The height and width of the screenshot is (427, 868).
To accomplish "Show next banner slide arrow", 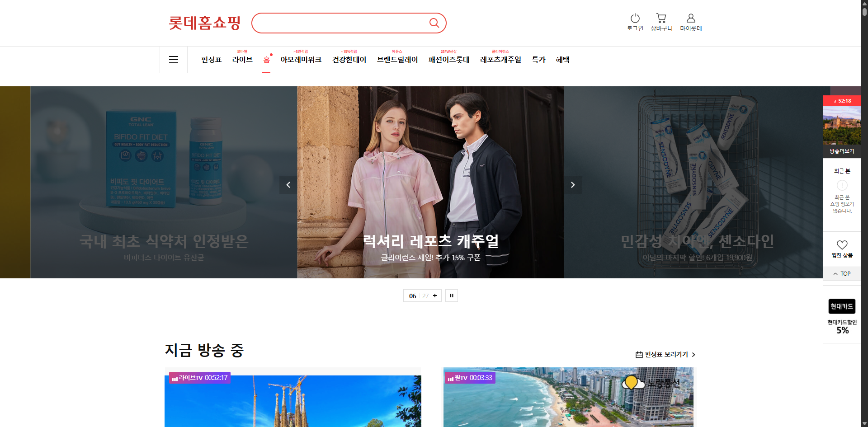I will [573, 185].
